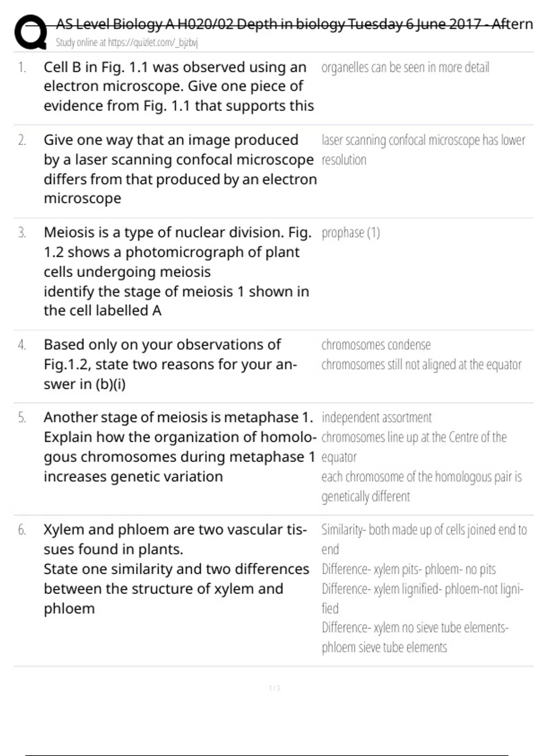Viewport: 534px width, 756px height.
Task: Select question 1 about Cell B electron microscope
Action: 178,86
